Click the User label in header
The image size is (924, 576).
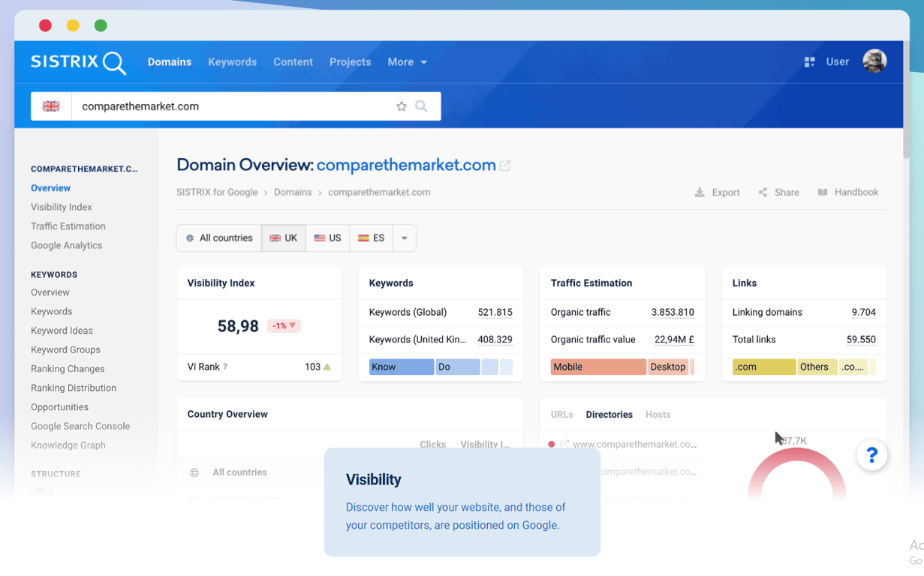(x=838, y=62)
